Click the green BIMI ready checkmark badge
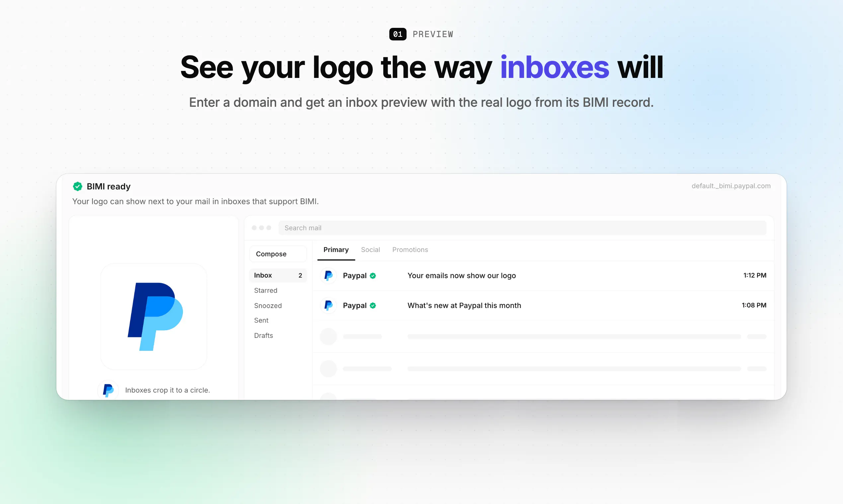 click(78, 186)
